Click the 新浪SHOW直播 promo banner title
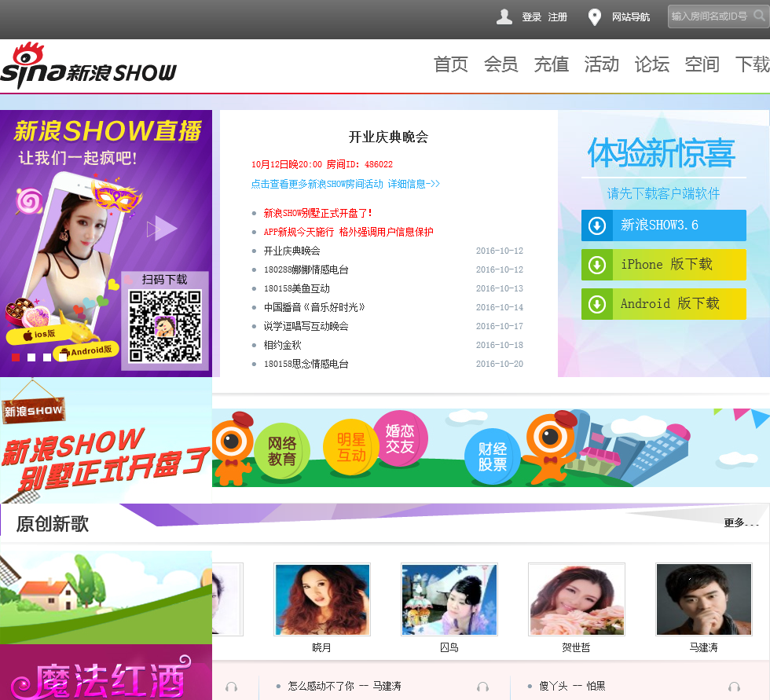The width and height of the screenshot is (770, 700). 108,131
